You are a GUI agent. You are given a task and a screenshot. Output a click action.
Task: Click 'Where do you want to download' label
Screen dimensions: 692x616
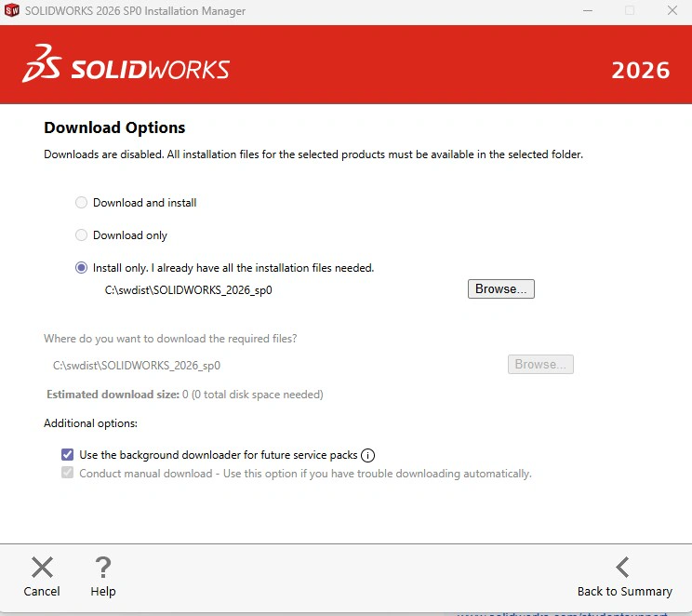170,339
